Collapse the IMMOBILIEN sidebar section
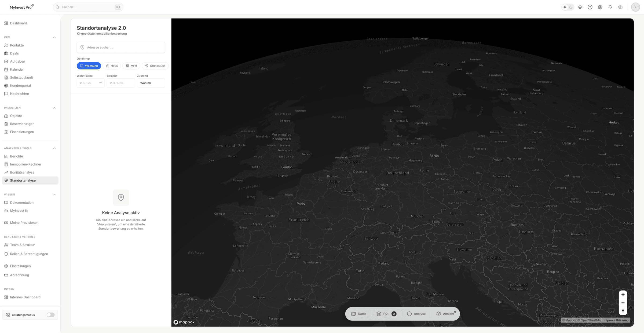Image resolution: width=644 pixels, height=333 pixels. click(x=55, y=108)
